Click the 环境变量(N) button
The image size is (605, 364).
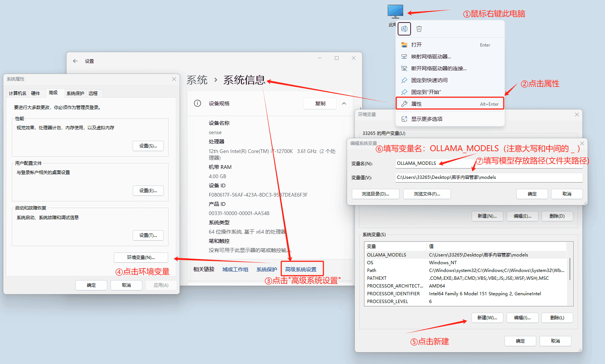pos(141,257)
